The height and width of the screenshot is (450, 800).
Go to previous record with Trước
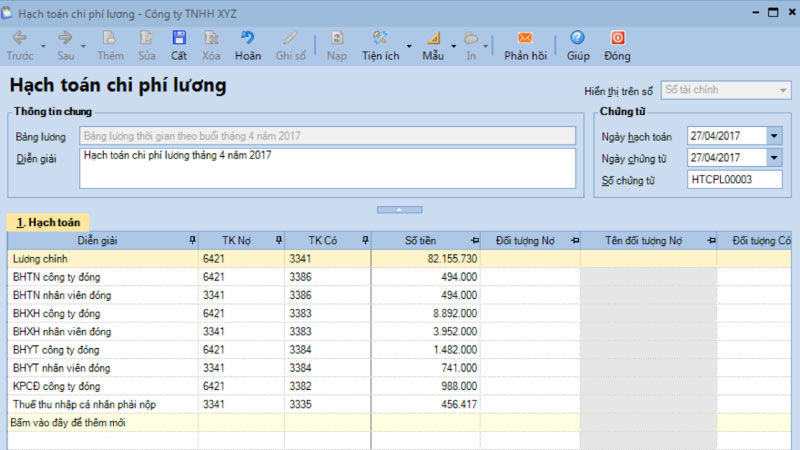[x=20, y=45]
